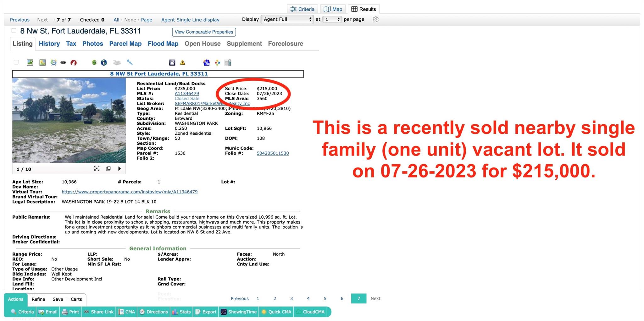The image size is (644, 321).
Task: Expand the listing photo to fullscreen
Action: pos(97,169)
